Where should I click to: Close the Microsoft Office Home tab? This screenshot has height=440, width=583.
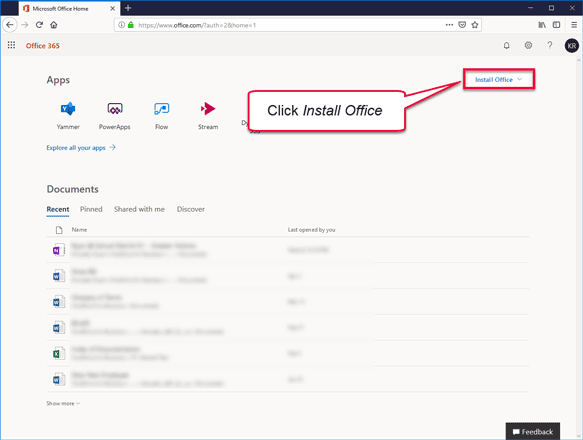coord(112,8)
